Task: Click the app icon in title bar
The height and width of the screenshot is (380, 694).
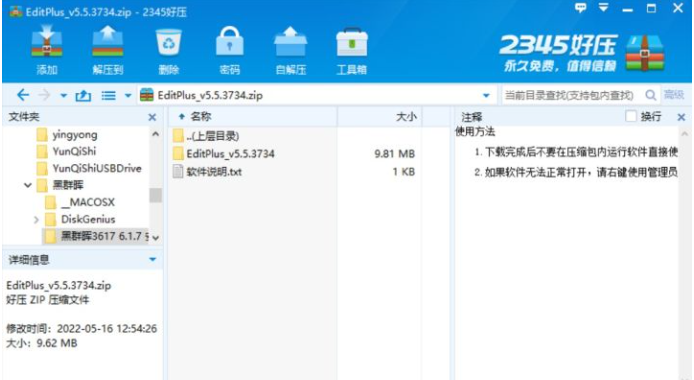Action: click(16, 11)
